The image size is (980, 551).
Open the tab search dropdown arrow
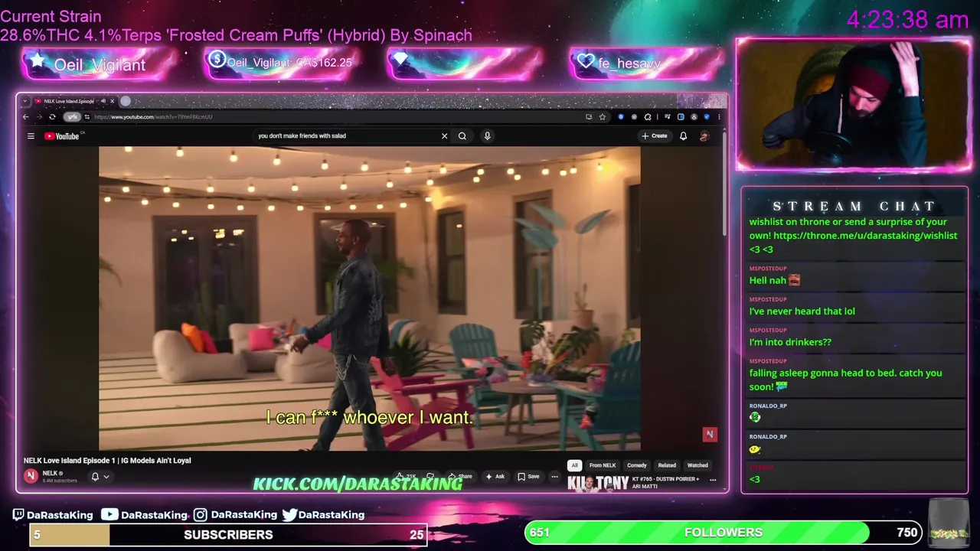coord(25,101)
